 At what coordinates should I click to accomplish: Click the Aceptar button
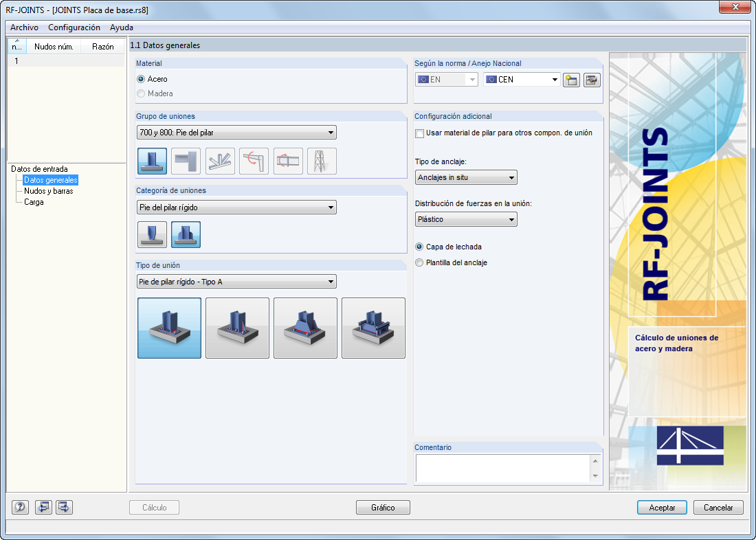pyautogui.click(x=662, y=507)
